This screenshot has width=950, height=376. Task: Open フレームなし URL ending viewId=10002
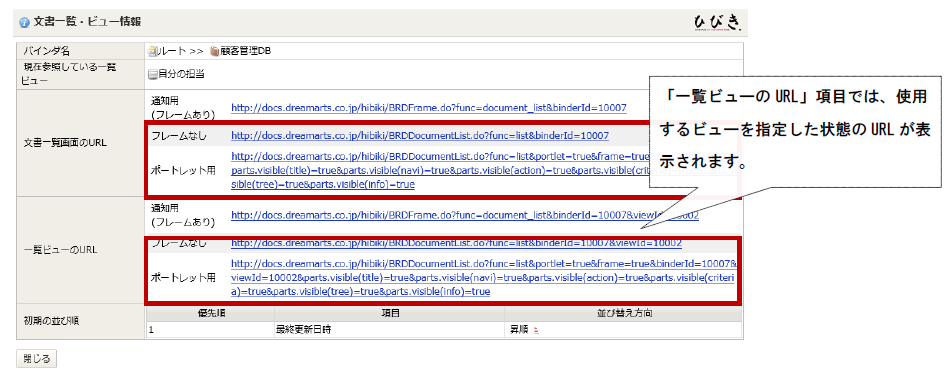pyautogui.click(x=456, y=243)
